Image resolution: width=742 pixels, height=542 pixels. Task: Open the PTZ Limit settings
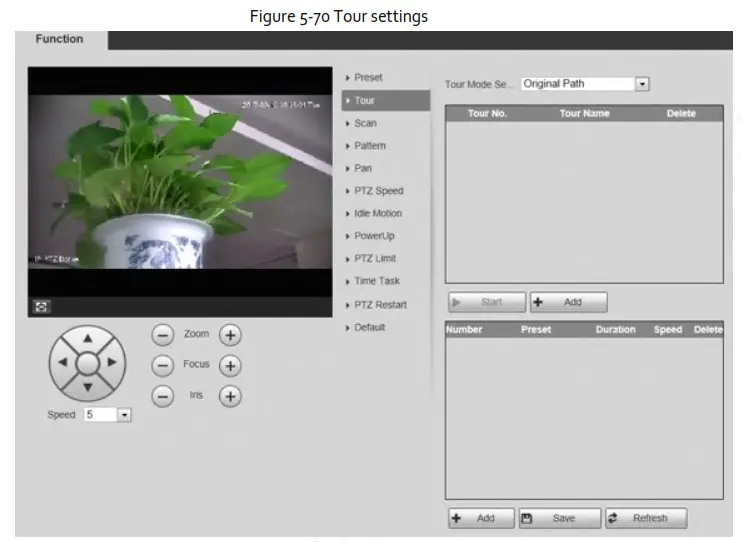[375, 258]
